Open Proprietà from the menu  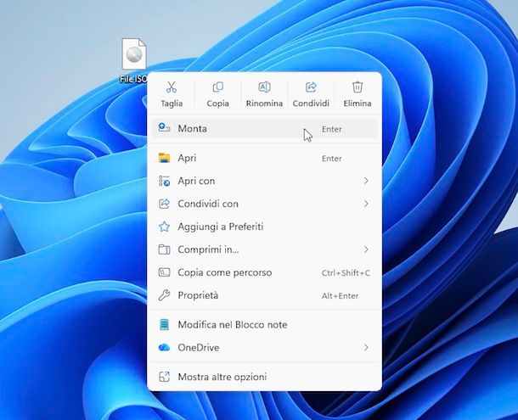pos(264,295)
